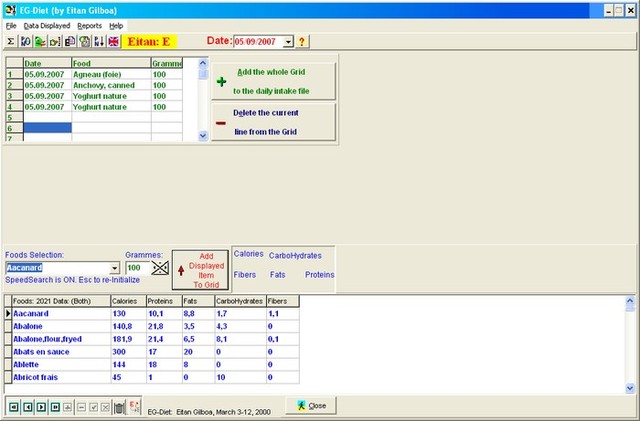
Task: Click Proteins column header in foods table
Action: pyautogui.click(x=164, y=301)
